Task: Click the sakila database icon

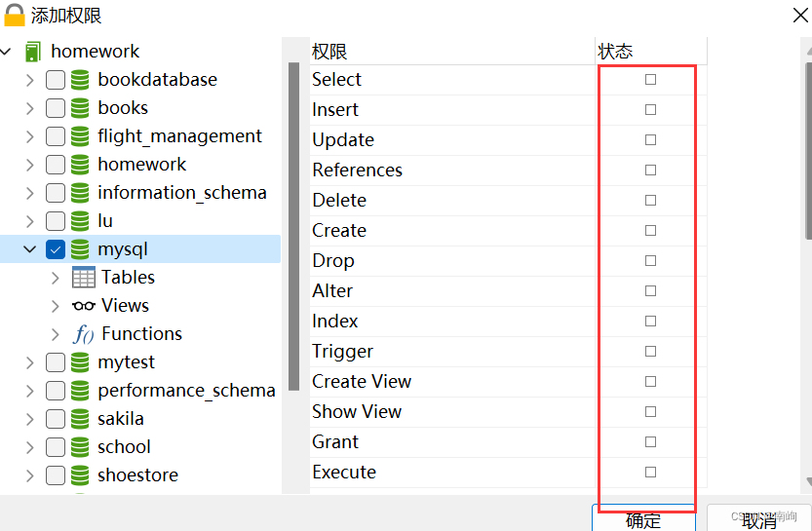Action: pos(80,419)
